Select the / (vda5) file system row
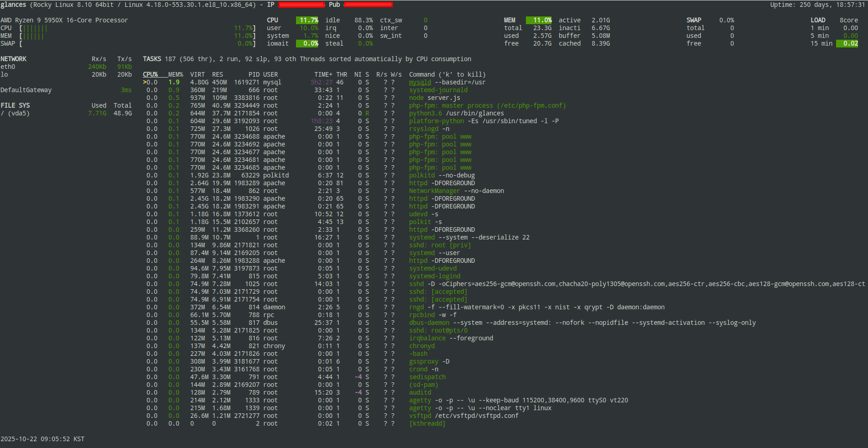 [x=15, y=113]
